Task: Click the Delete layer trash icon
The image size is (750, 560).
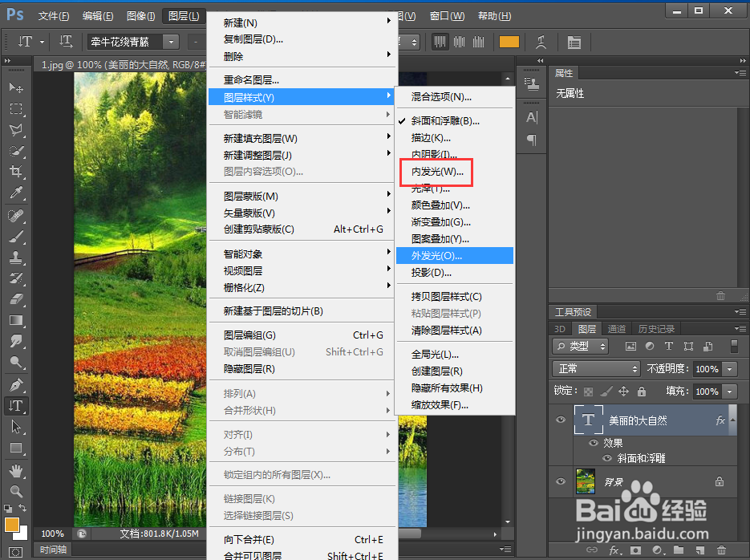Action: [x=721, y=550]
